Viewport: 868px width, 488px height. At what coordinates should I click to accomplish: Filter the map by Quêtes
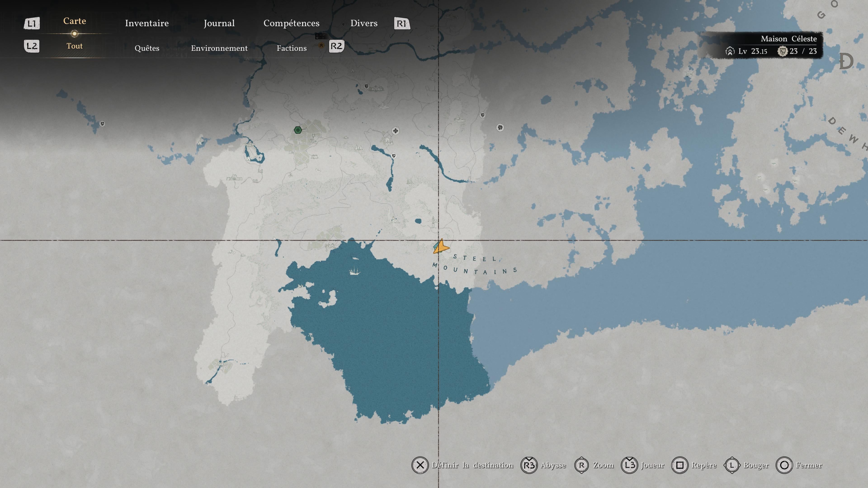[147, 48]
